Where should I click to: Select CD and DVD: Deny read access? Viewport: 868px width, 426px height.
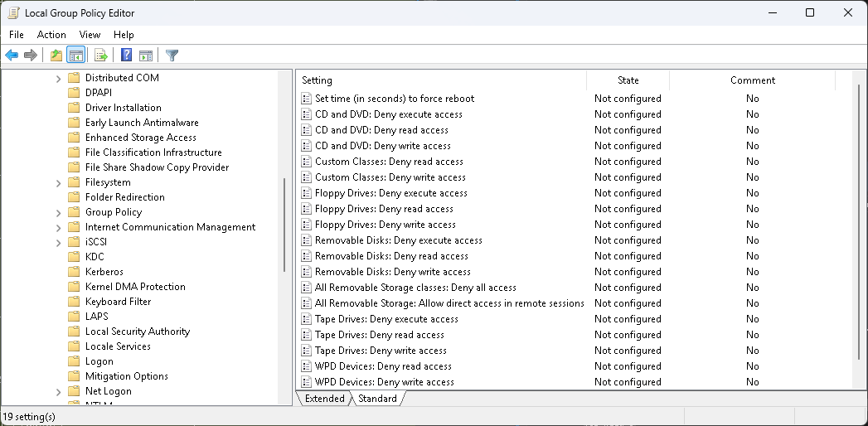tap(381, 130)
